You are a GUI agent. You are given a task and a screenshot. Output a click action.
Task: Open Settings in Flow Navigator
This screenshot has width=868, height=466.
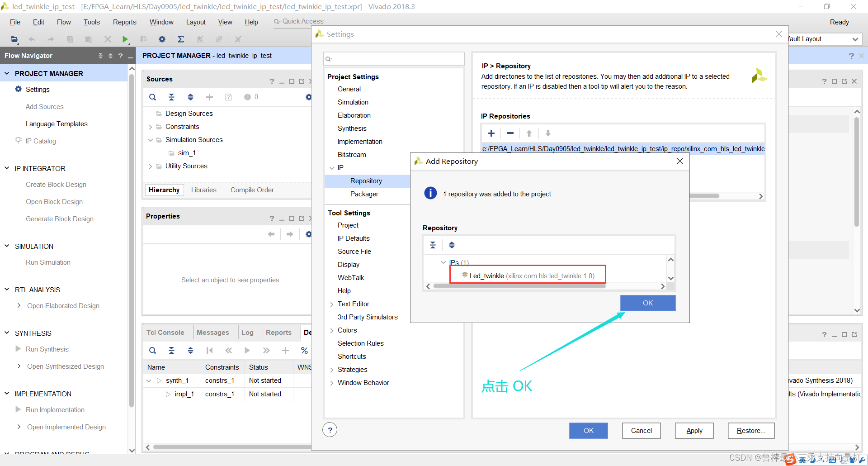click(x=38, y=90)
